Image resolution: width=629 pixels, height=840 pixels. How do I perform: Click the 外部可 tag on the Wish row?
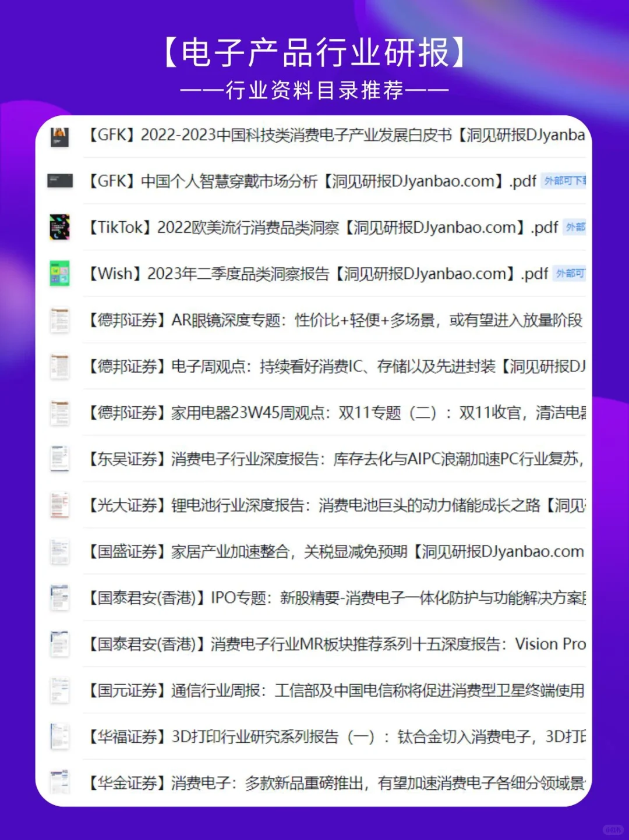coord(569,274)
